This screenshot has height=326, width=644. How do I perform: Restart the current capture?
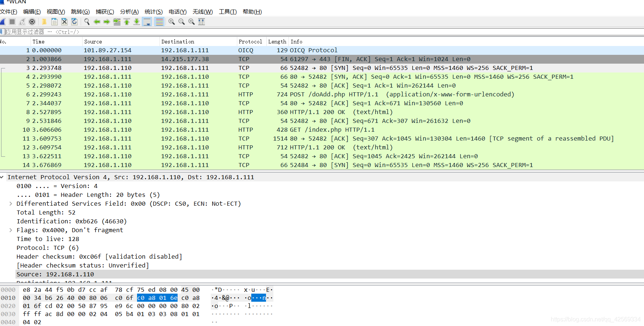pos(22,22)
